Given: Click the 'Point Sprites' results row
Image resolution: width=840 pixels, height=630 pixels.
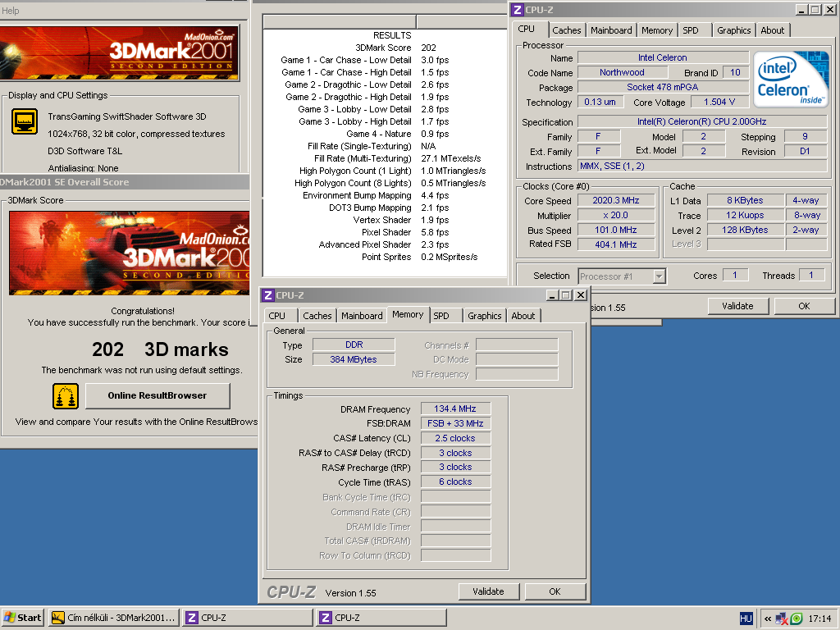Looking at the screenshot, I should tap(385, 257).
